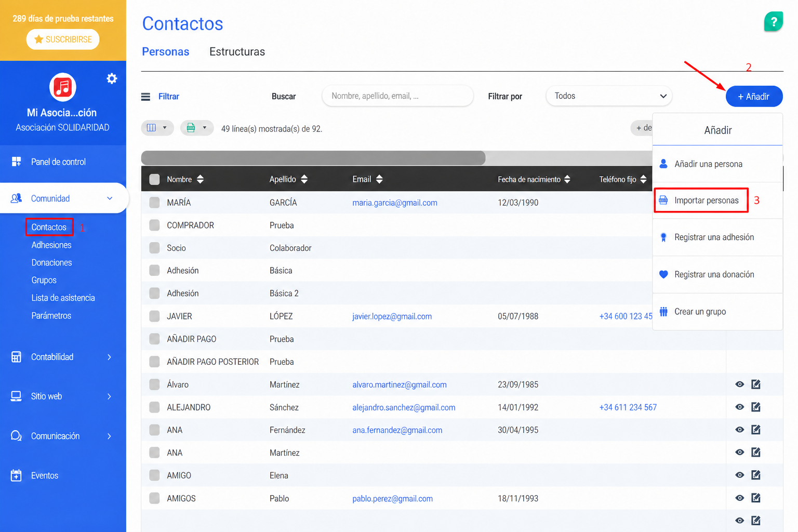Call +34 611 234 567 phone link
Image resolution: width=798 pixels, height=532 pixels.
[628, 407]
